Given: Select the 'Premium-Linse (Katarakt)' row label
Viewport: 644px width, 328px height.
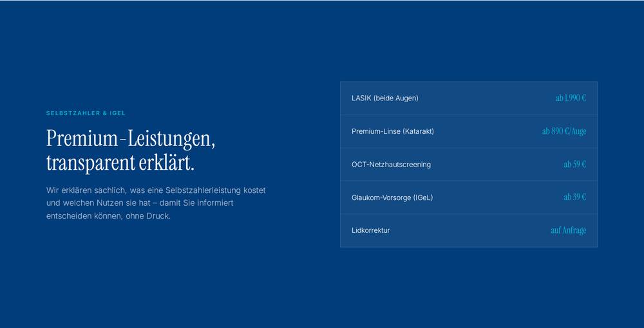Looking at the screenshot, I should [393, 132].
